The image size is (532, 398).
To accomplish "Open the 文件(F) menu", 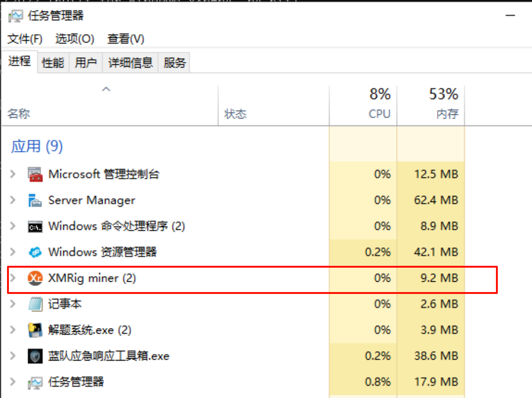I will point(25,39).
